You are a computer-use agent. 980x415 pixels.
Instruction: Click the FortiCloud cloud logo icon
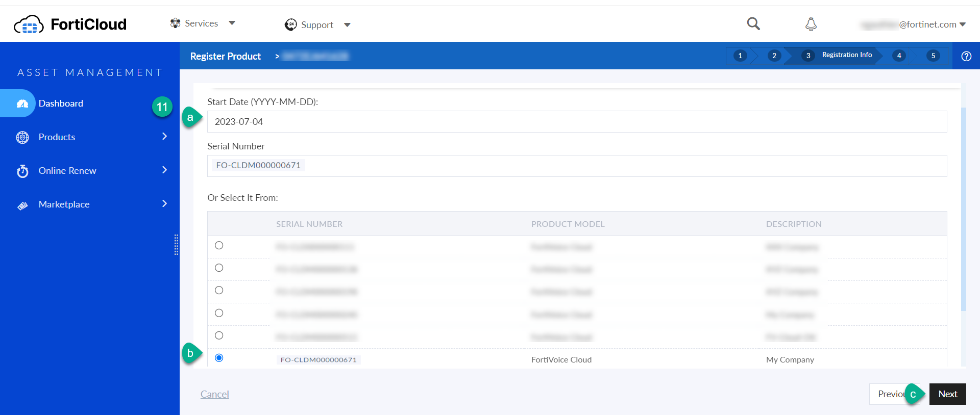(29, 24)
